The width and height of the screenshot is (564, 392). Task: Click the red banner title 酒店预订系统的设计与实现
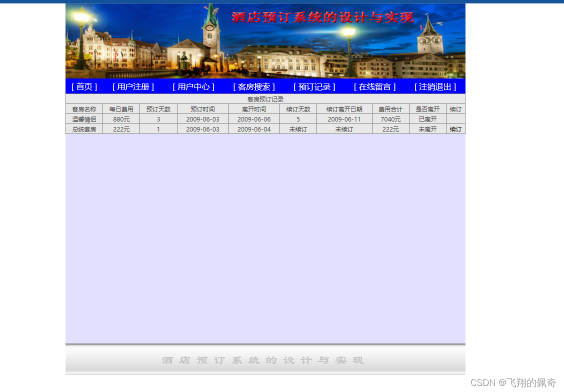point(322,17)
